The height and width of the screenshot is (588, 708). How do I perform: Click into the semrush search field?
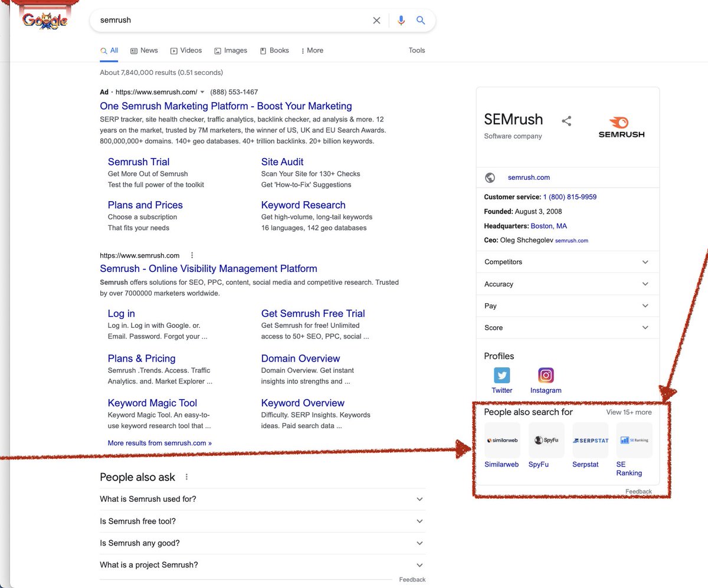[233, 20]
